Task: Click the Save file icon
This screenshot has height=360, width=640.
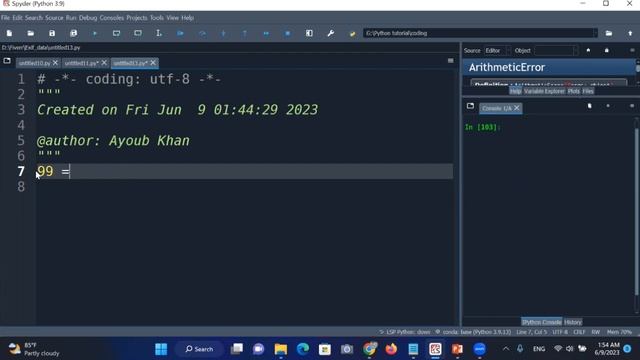Action: (x=52, y=33)
